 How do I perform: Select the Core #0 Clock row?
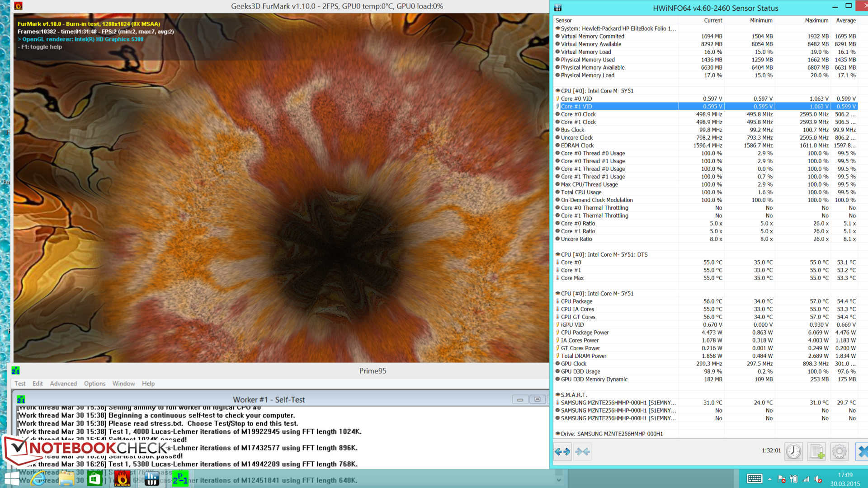coord(706,114)
